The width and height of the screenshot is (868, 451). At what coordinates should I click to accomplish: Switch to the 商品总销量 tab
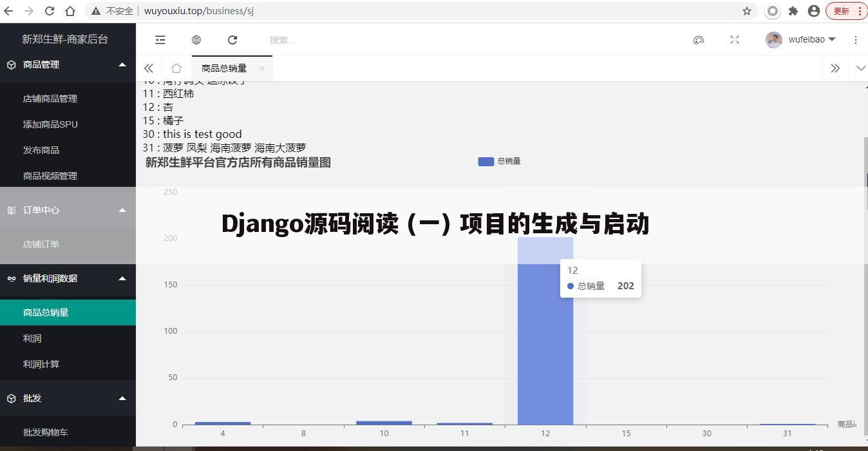(x=223, y=68)
